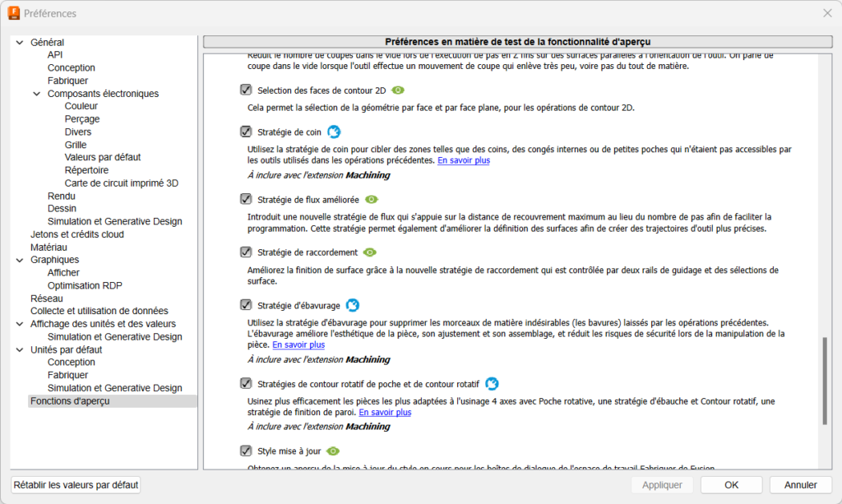The image size is (842, 504).
Task: Open the Jetons et crédits cloud page
Action: click(x=77, y=234)
